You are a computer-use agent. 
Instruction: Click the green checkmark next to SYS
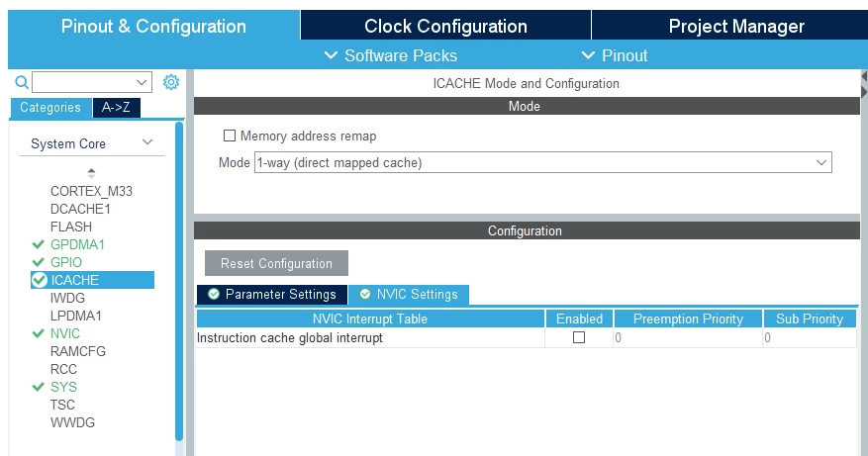[x=39, y=387]
